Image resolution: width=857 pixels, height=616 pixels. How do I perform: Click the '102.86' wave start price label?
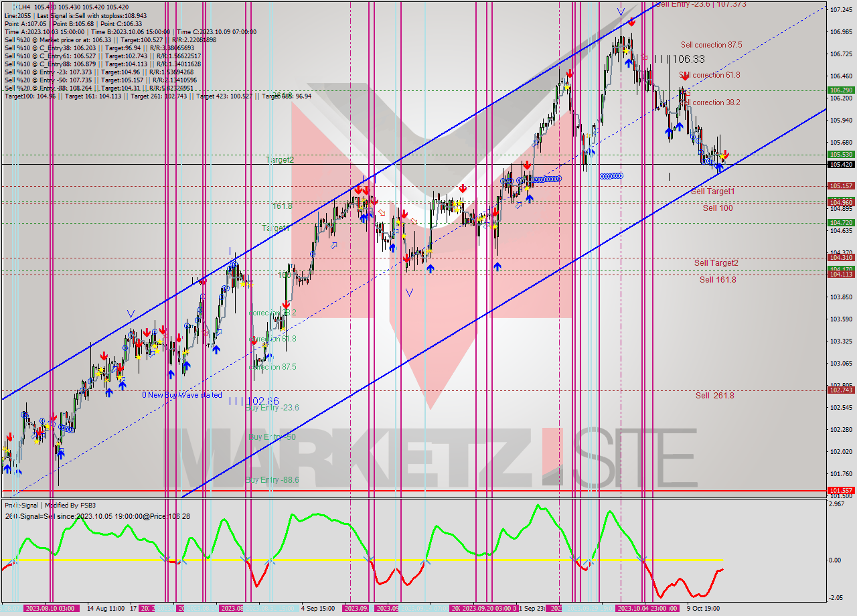263,401
